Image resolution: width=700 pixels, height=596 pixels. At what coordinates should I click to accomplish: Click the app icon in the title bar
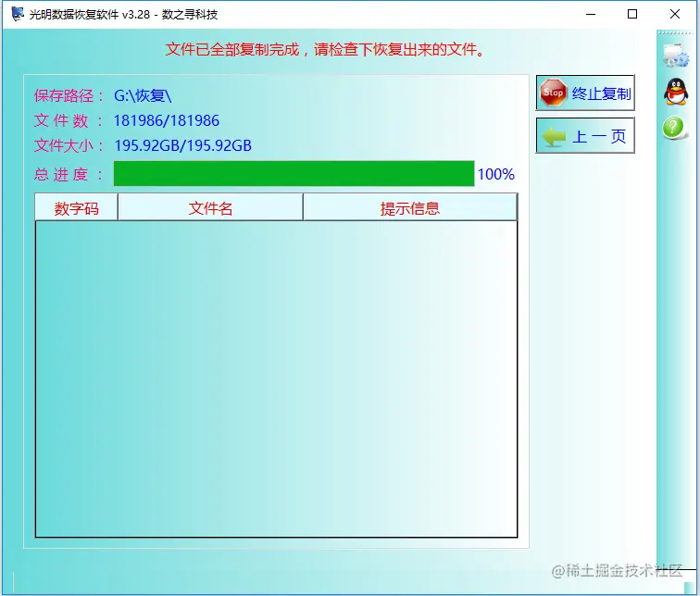[x=18, y=14]
